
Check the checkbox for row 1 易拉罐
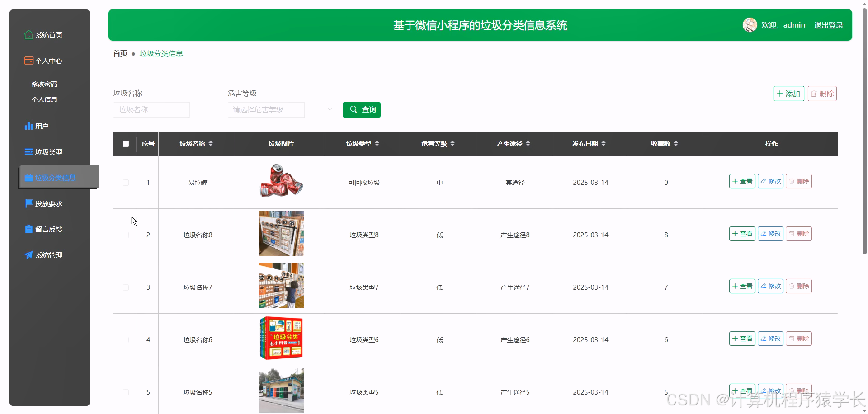click(125, 183)
